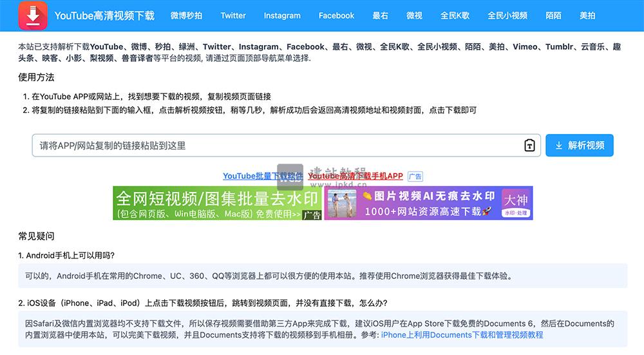Focus the link paste input field
The width and height of the screenshot is (644, 355).
pos(287,146)
